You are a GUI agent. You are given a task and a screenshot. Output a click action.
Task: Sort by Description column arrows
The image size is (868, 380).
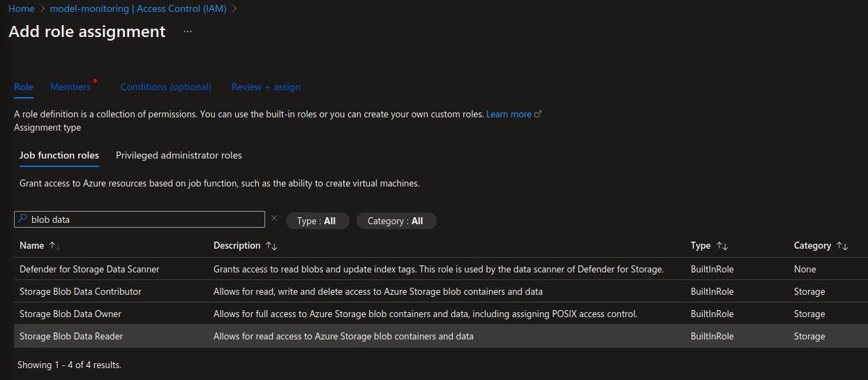[271, 246]
